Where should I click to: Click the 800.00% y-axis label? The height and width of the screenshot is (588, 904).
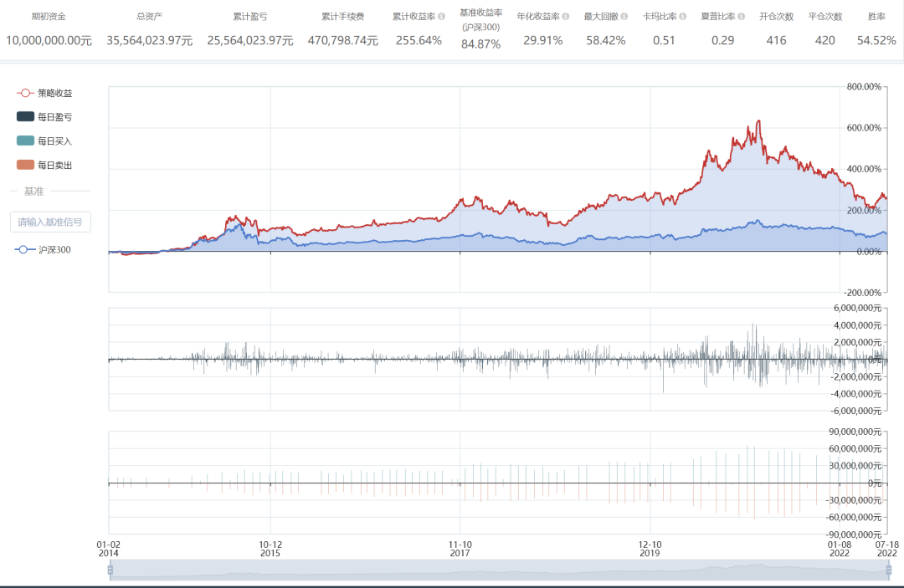[864, 86]
